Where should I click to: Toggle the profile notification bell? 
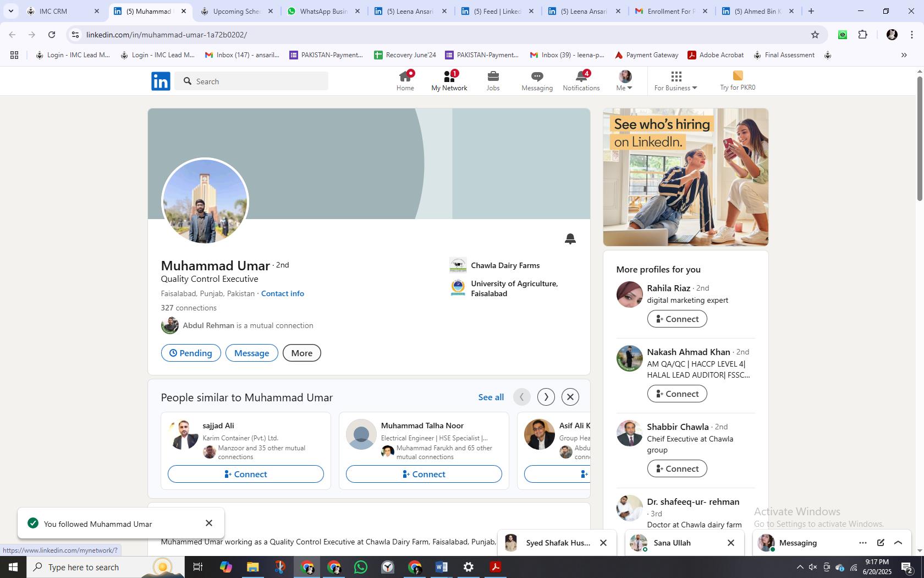pos(570,238)
